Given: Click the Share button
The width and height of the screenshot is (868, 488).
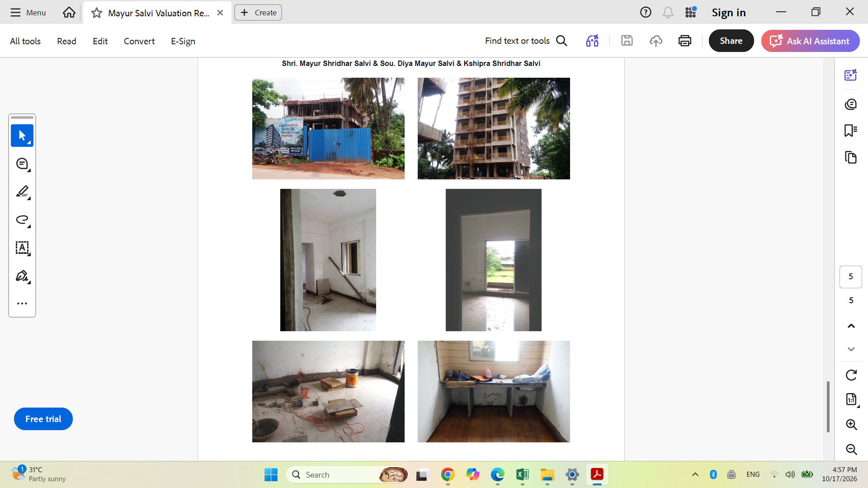Looking at the screenshot, I should pyautogui.click(x=731, y=41).
